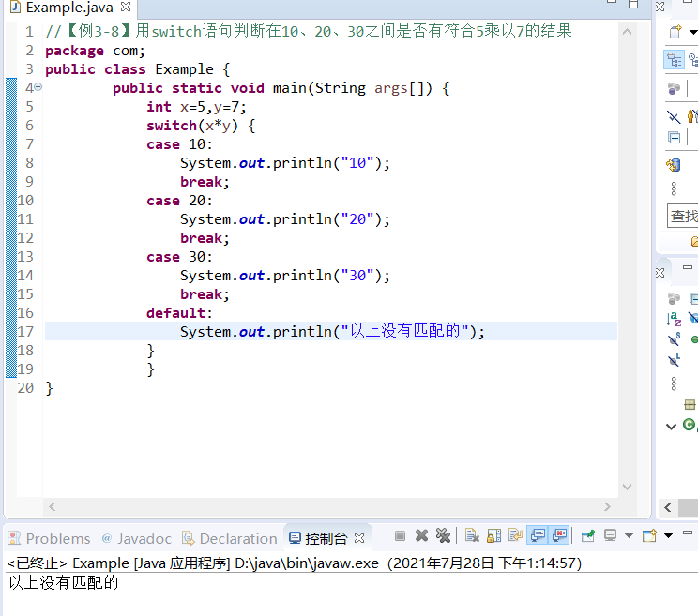Click 'case 30:' on line 13
This screenshot has width=698, height=616.
[179, 257]
